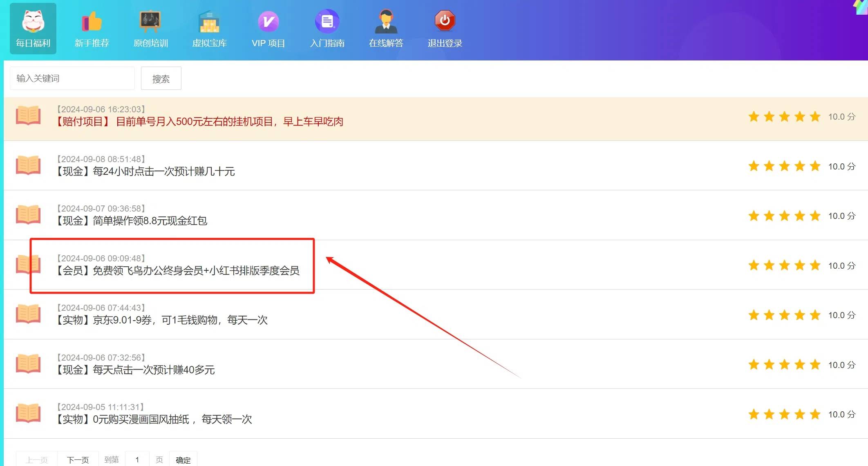
Task: Switch to the 原创培训 tab label
Action: (151, 43)
